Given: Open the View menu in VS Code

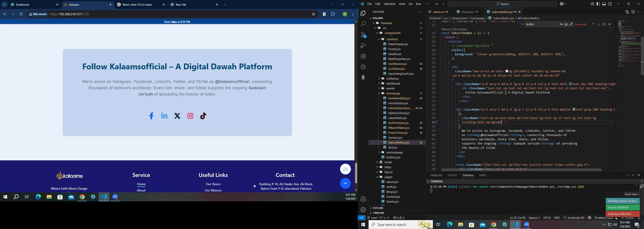Looking at the screenshot, I should 402,4.
